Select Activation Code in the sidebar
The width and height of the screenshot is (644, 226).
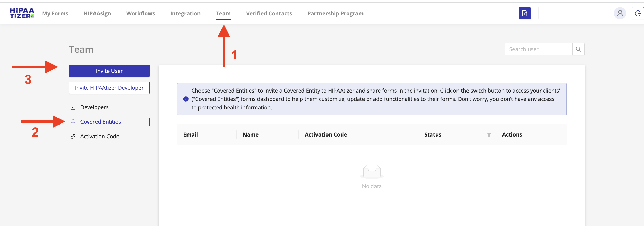(x=100, y=137)
